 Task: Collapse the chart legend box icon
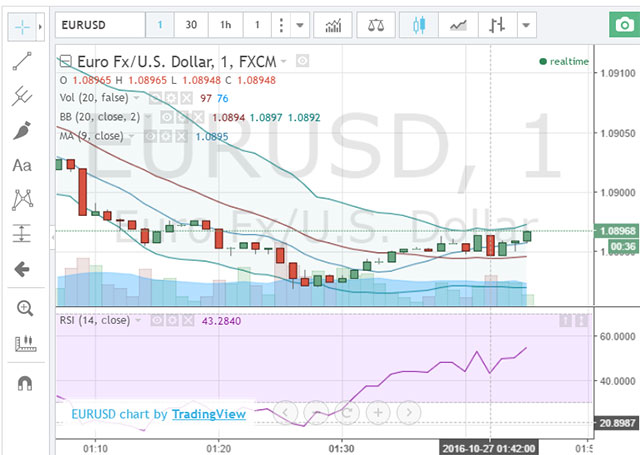(x=66, y=62)
